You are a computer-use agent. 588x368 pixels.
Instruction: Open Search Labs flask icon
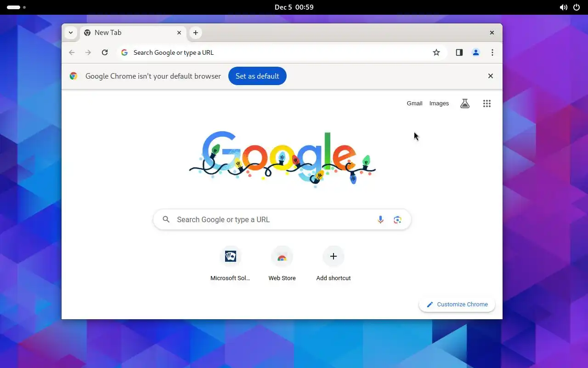tap(465, 103)
